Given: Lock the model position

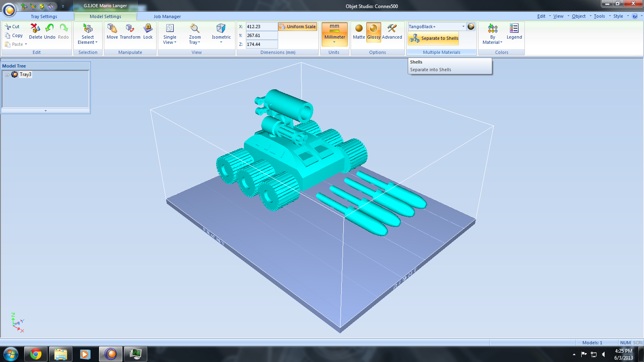Looking at the screenshot, I should pyautogui.click(x=148, y=31).
